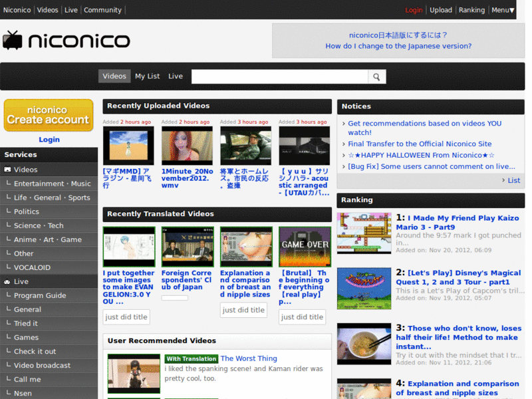The image size is (532, 399).
Task: Open Life · General · Sports category
Action: (49, 198)
